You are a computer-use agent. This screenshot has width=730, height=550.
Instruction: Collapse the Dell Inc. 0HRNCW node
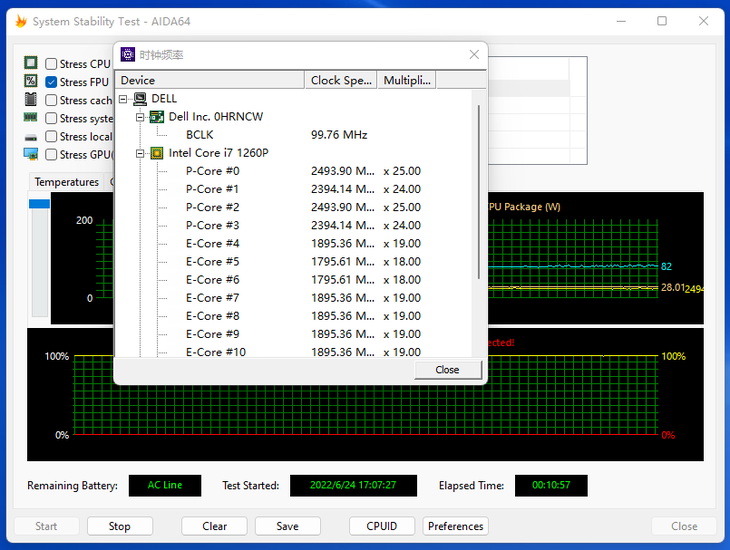click(x=141, y=117)
